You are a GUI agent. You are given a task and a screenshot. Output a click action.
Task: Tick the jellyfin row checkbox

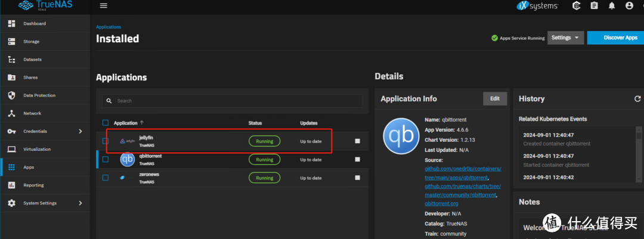[106, 141]
